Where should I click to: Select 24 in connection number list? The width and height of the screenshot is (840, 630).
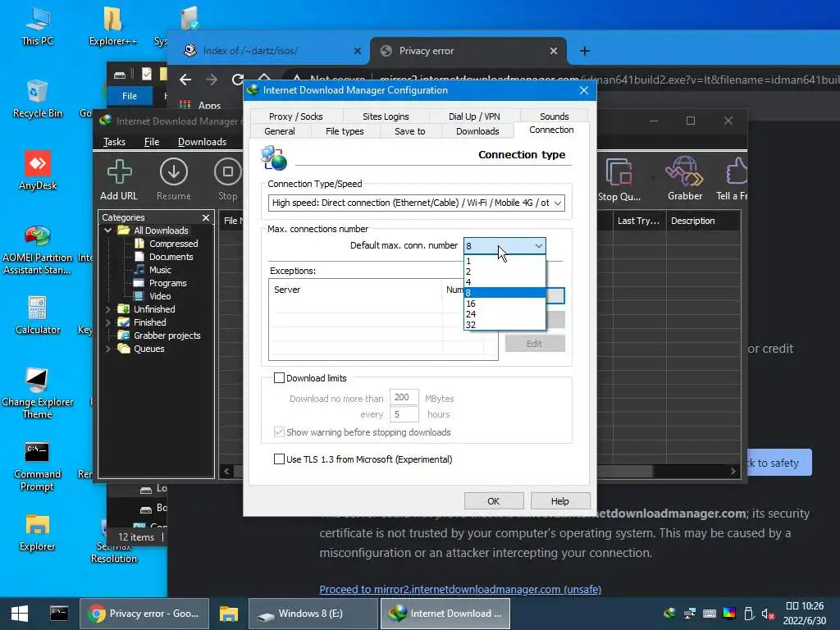coord(504,314)
